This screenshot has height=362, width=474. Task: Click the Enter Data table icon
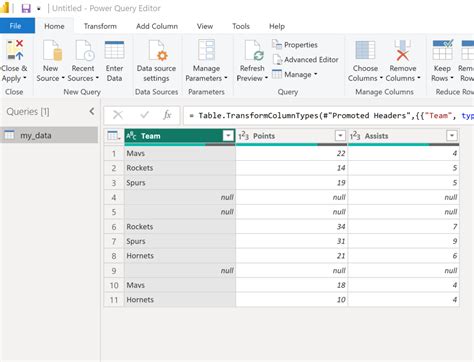point(114,50)
